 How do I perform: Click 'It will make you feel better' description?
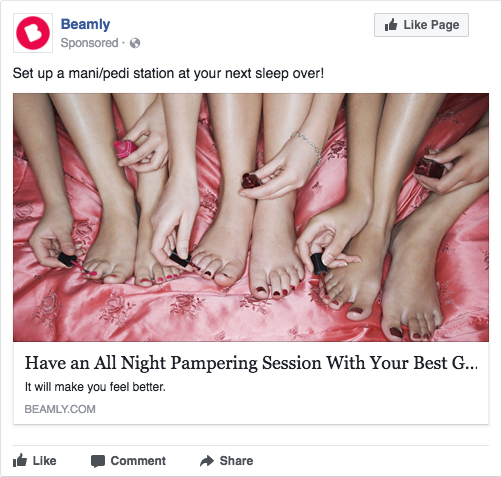[95, 387]
